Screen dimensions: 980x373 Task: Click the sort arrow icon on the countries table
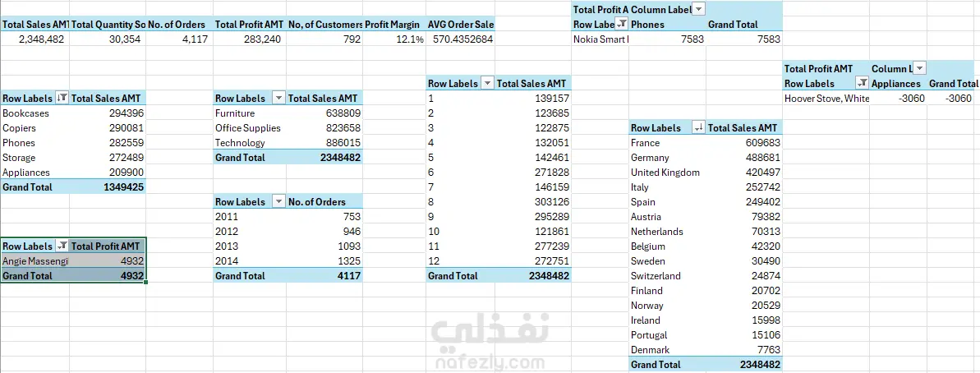[699, 128]
